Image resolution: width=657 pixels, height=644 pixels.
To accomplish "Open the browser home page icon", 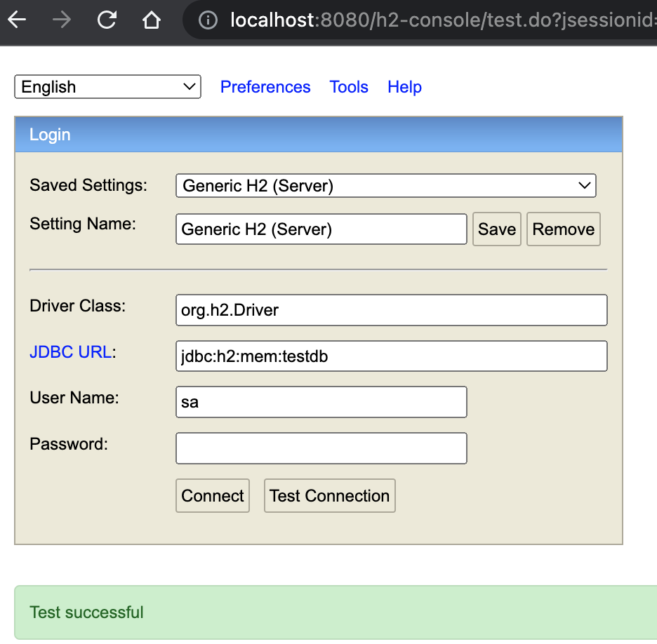I will coord(151,20).
